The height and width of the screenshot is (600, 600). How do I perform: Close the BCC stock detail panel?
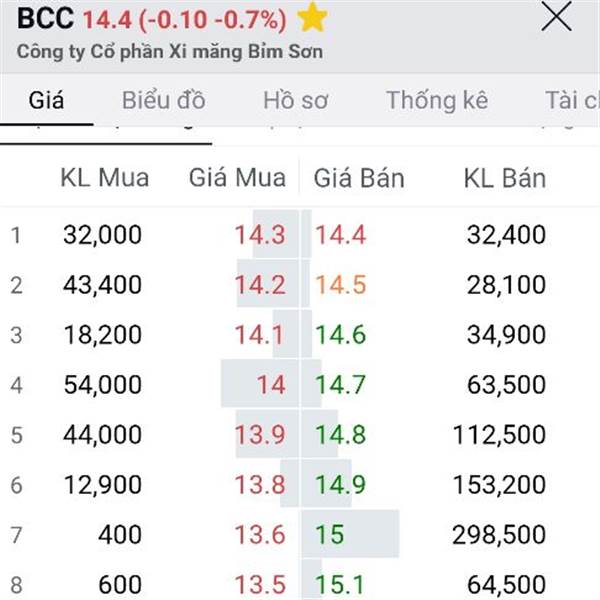pos(556,16)
